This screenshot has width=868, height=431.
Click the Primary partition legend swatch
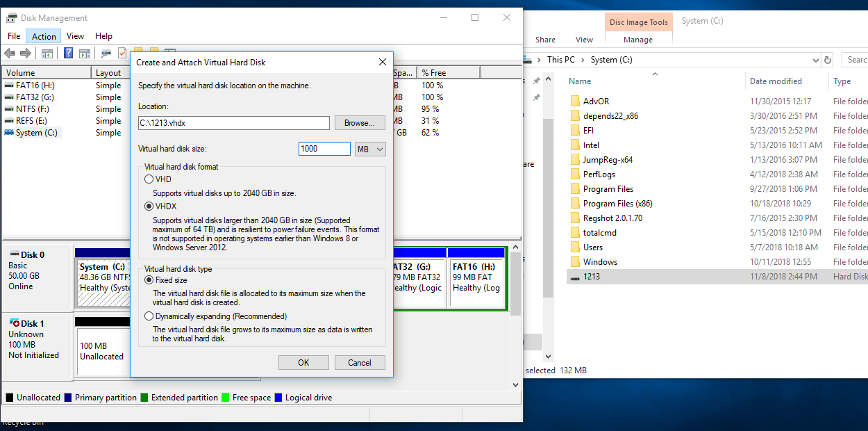[68, 398]
